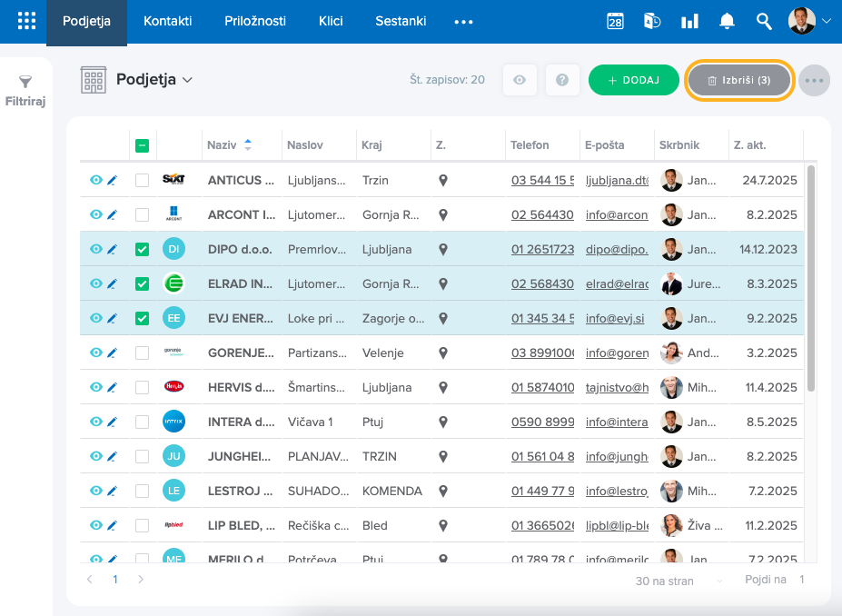Click the help question mark button
The width and height of the screenshot is (842, 616).
tap(562, 80)
